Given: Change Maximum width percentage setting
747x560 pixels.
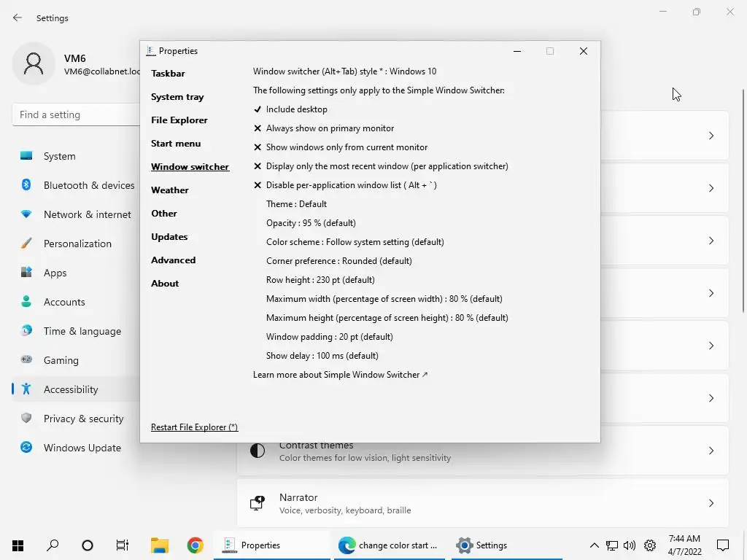Looking at the screenshot, I should point(384,299).
